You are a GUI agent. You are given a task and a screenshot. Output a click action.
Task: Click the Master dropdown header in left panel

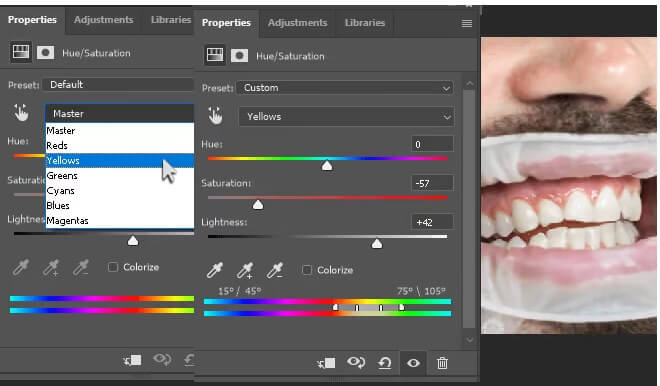[x=120, y=113]
